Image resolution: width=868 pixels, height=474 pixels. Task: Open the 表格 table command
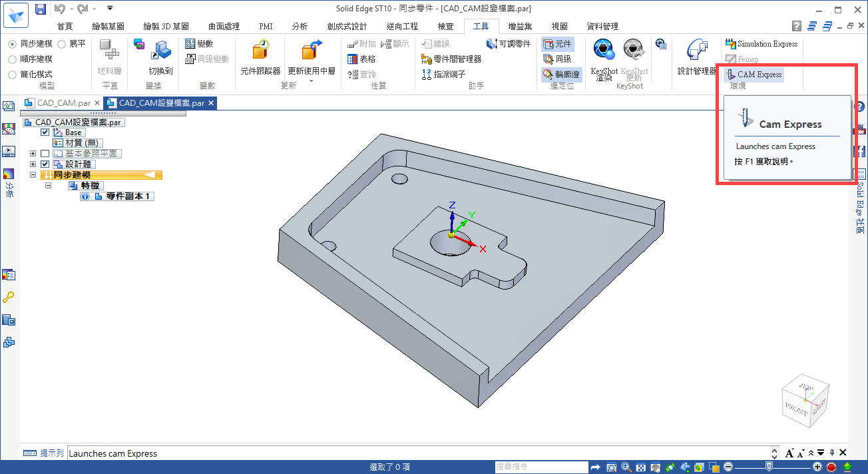tap(361, 59)
